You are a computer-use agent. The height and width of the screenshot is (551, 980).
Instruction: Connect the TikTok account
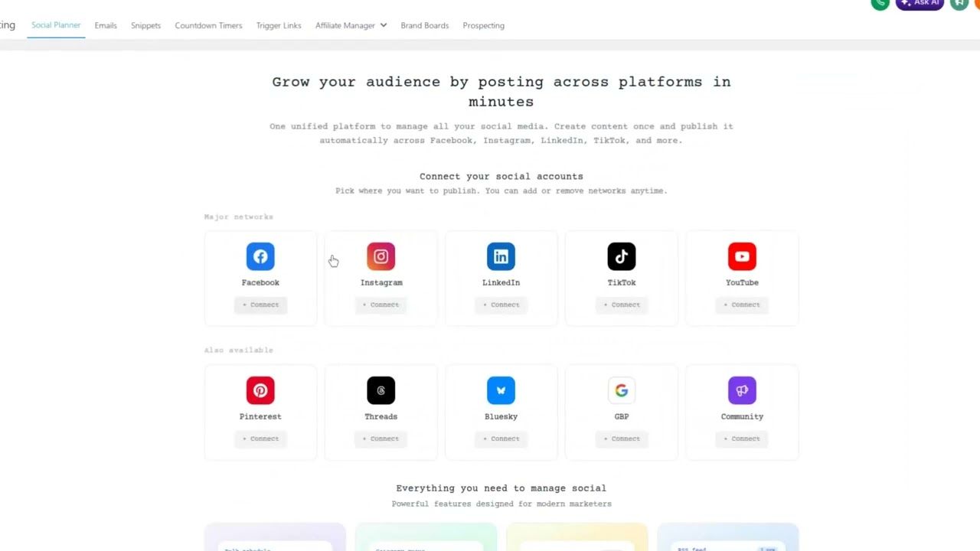622,305
